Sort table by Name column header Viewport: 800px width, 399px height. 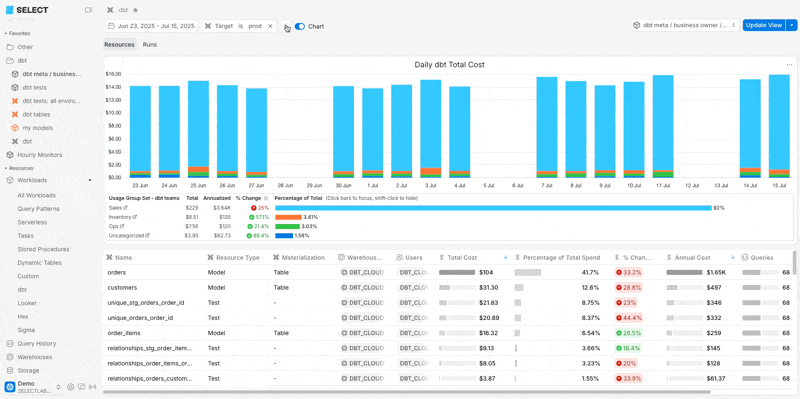point(124,258)
